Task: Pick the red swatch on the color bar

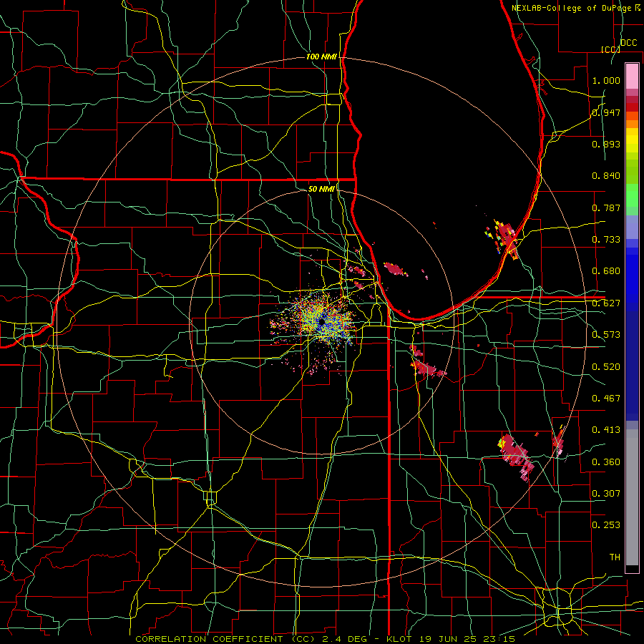Action: coord(632,107)
